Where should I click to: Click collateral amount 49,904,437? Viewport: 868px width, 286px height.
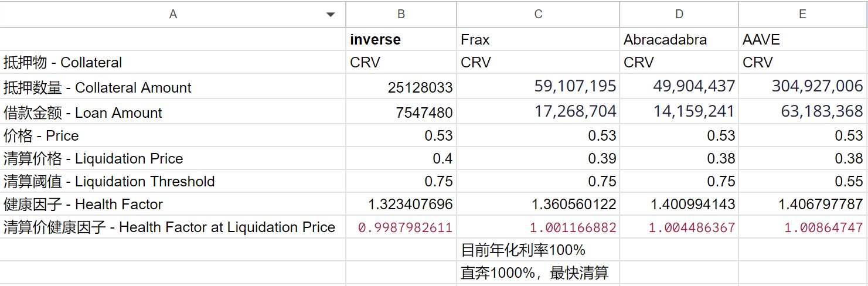click(x=679, y=87)
